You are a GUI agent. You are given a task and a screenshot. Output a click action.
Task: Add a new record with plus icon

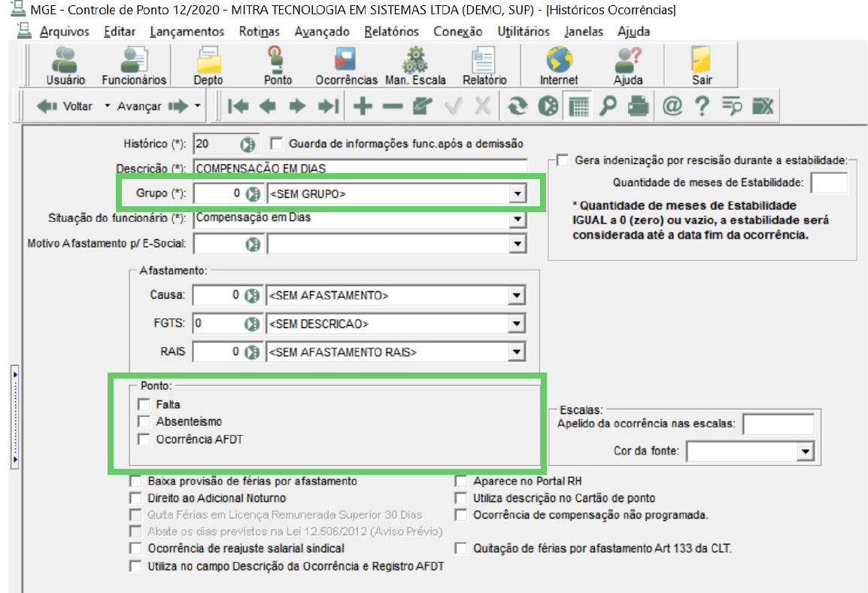[x=363, y=106]
